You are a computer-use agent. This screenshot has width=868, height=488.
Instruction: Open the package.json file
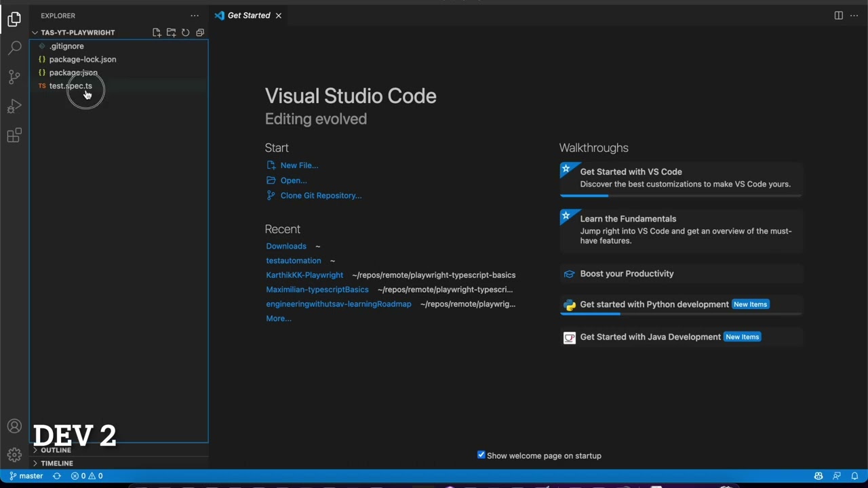click(x=73, y=73)
